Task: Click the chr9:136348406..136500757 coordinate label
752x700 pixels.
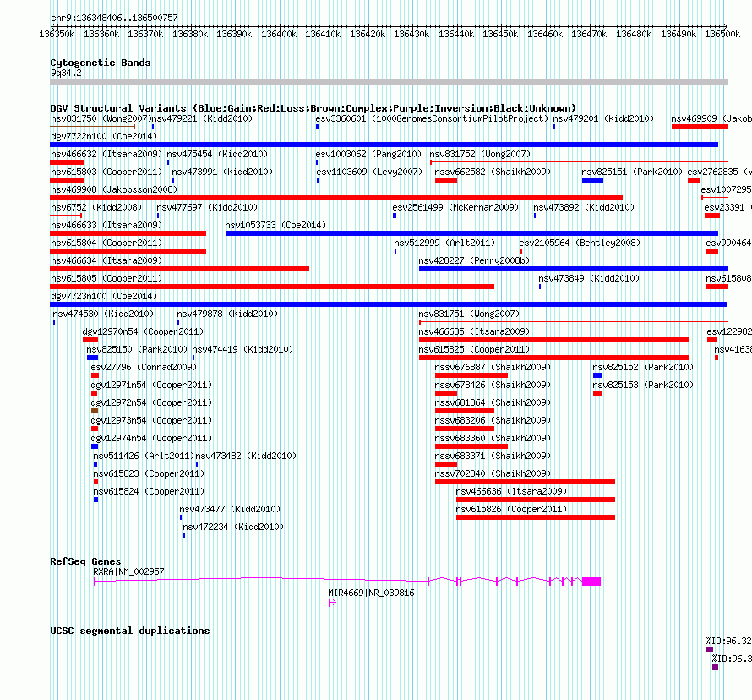Action: (x=114, y=18)
